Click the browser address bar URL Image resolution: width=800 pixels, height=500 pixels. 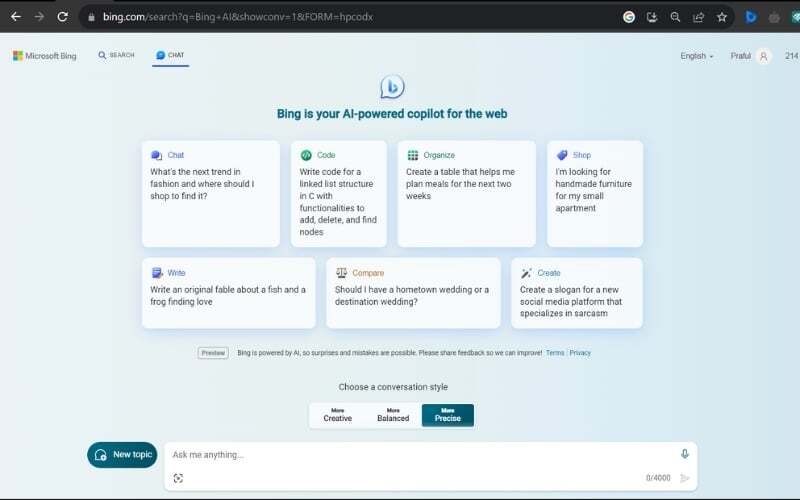tap(238, 17)
